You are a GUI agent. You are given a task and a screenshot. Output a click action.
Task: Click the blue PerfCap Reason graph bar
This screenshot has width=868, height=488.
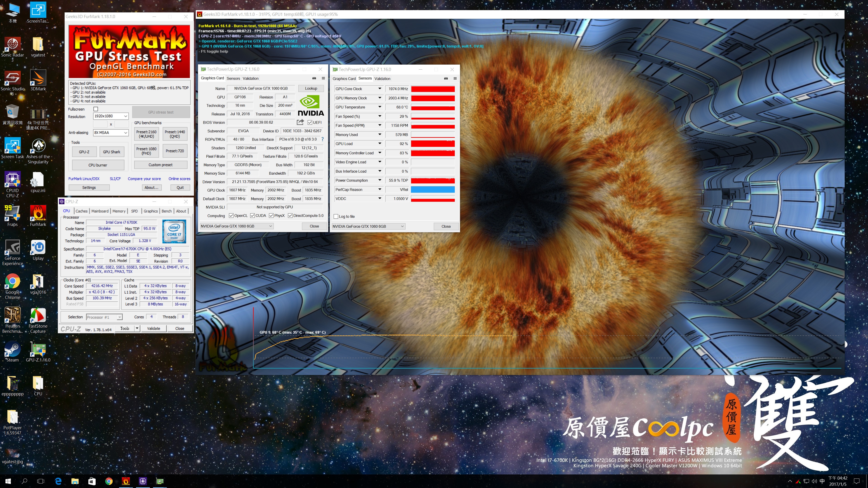pos(433,189)
